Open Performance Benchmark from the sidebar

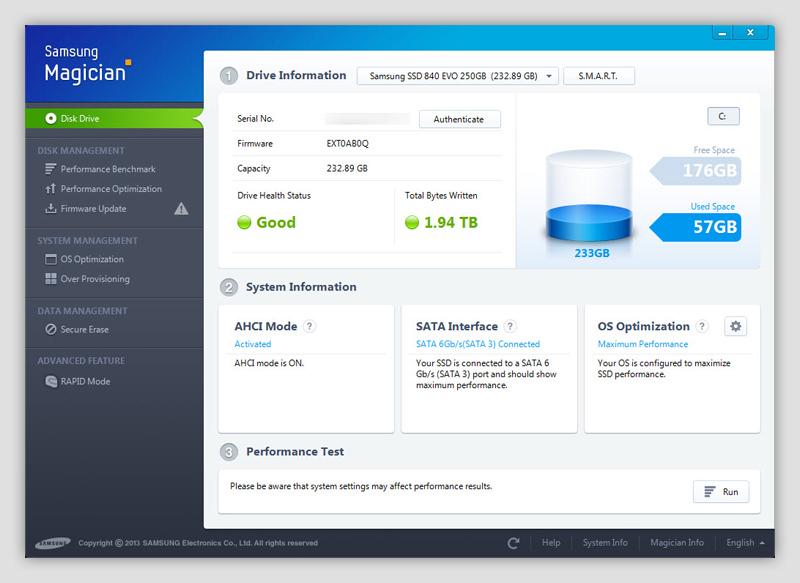point(107,169)
